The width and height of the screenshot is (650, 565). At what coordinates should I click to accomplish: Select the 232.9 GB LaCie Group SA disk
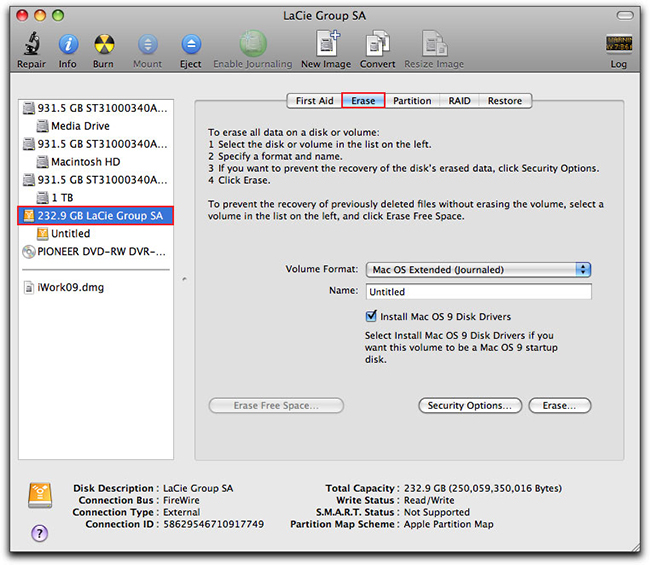96,216
